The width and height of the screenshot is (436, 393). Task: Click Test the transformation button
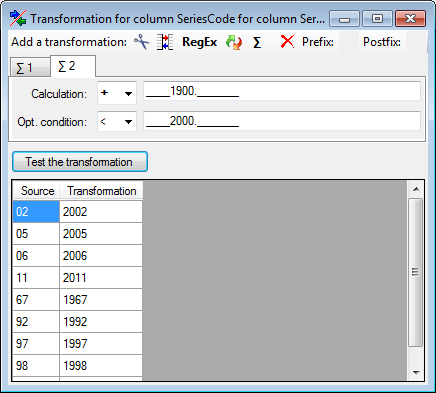tap(80, 162)
